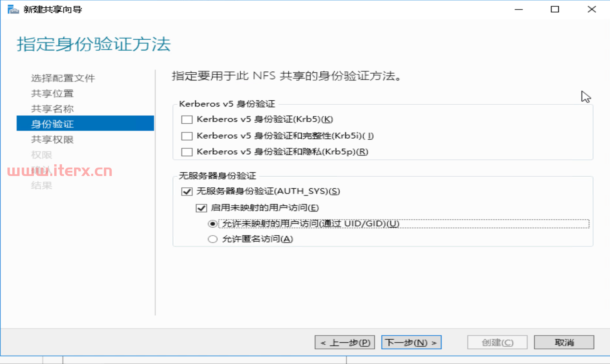Minimize the wizard window

[x=519, y=9]
